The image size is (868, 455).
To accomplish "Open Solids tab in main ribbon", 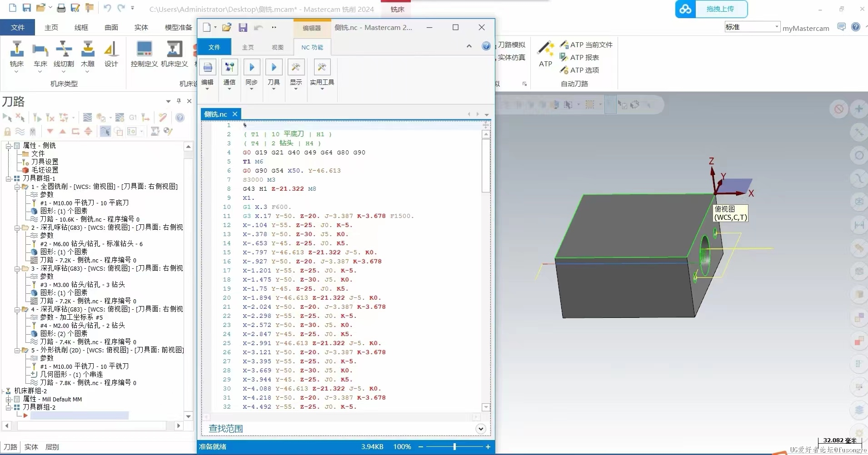I will coord(141,27).
